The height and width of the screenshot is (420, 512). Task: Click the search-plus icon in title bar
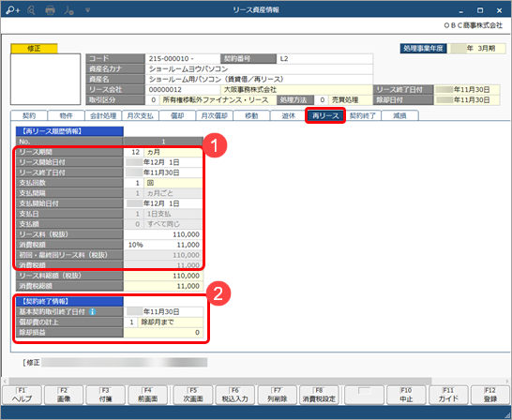pos(12,10)
